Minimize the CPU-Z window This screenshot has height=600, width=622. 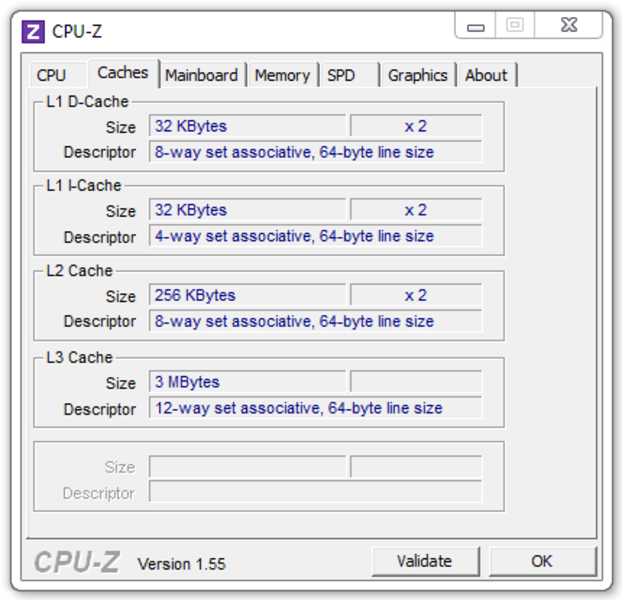475,27
